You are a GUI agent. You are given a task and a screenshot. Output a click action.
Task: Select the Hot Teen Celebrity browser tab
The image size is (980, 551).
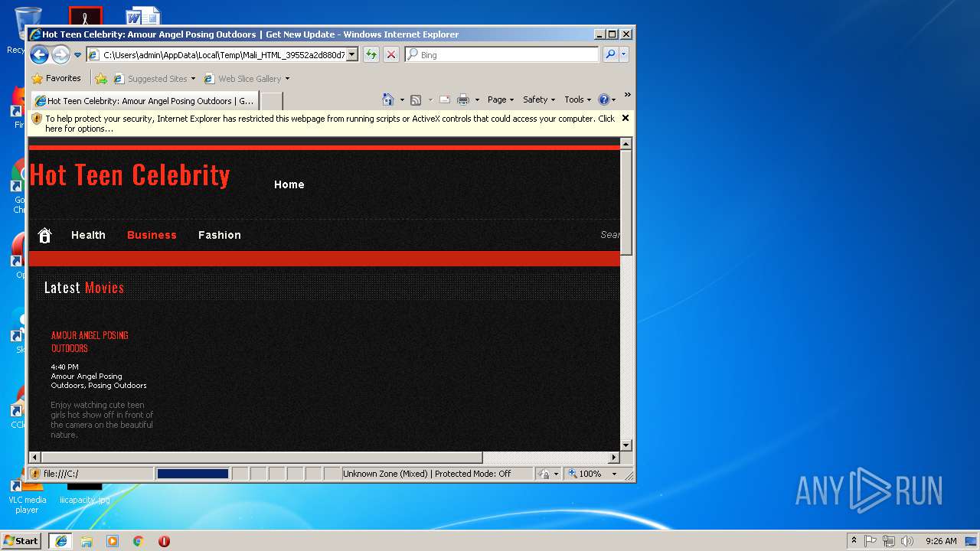pyautogui.click(x=144, y=100)
